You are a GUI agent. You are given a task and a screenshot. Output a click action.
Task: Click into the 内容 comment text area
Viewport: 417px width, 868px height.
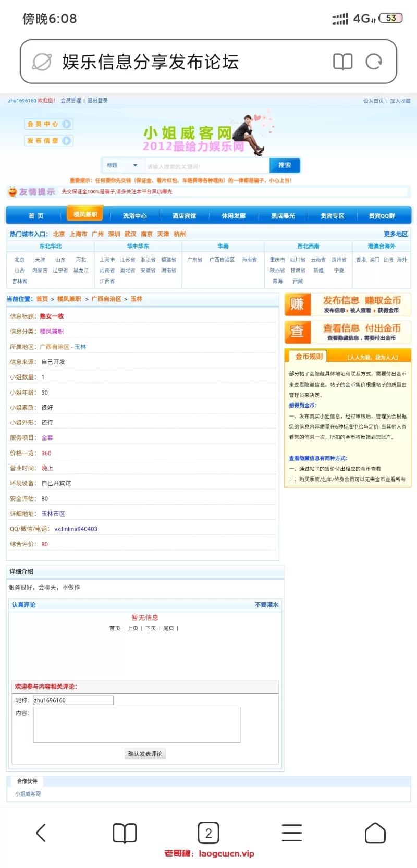pyautogui.click(x=137, y=724)
